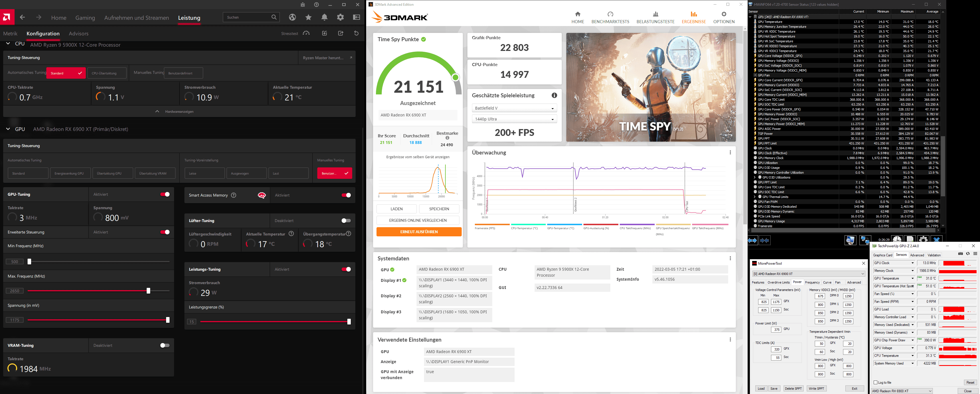Open Radeon Software settings gear

click(340, 17)
